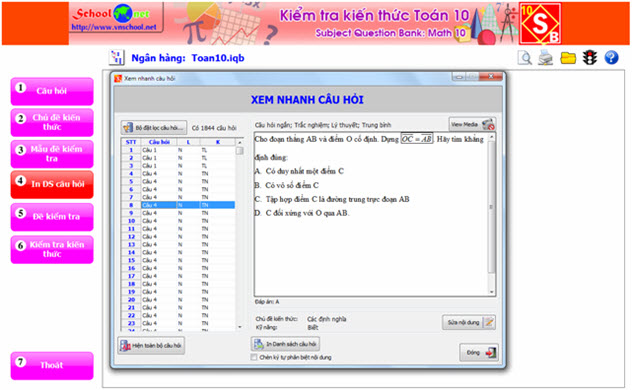632x390 pixels.
Task: Click the Đóng button
Action: tap(479, 353)
